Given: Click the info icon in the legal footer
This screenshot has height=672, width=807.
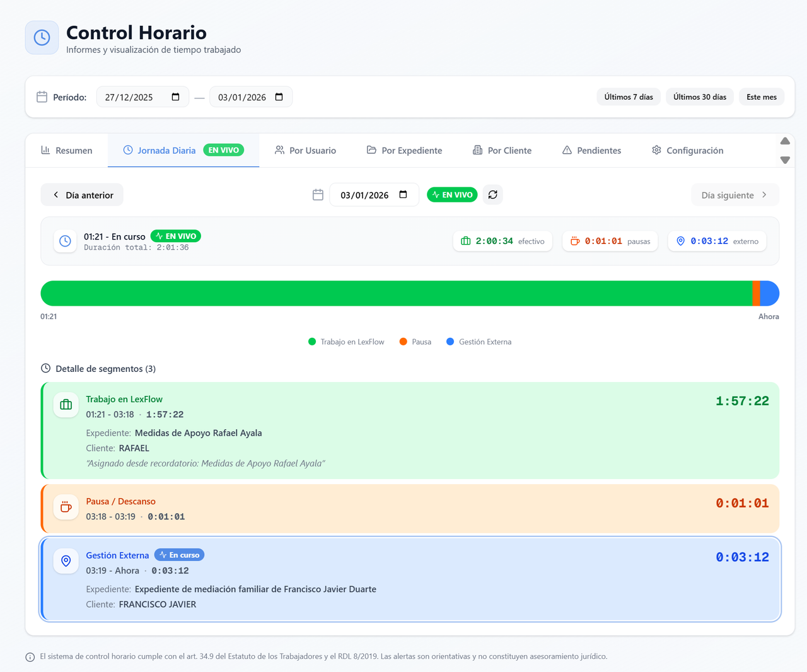Looking at the screenshot, I should coord(30,657).
